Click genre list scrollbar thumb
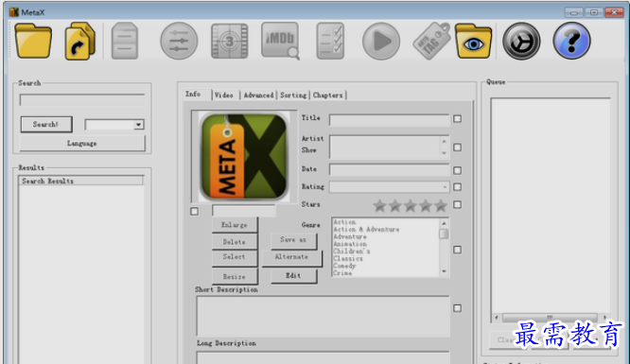 point(444,234)
